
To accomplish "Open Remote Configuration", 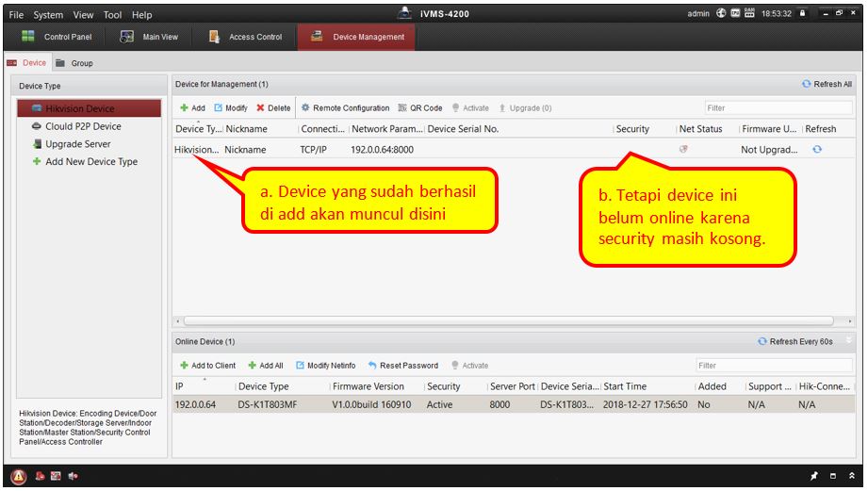I will [x=346, y=108].
